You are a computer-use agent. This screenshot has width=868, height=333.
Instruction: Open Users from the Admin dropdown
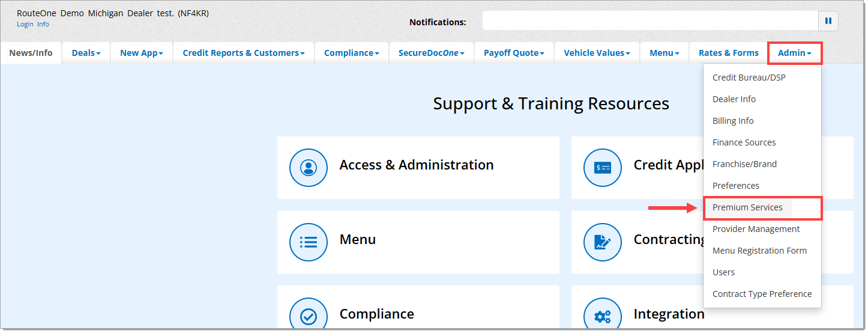pyautogui.click(x=723, y=272)
